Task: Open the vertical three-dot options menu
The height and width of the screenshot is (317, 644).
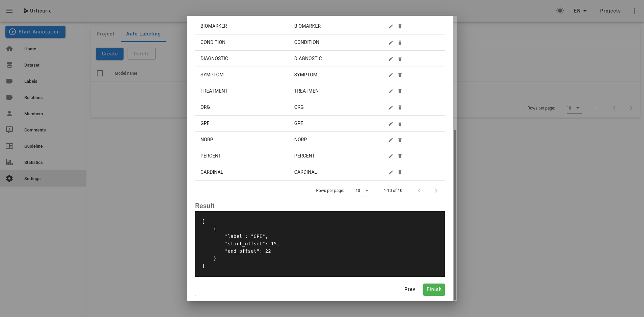Action: [x=635, y=11]
